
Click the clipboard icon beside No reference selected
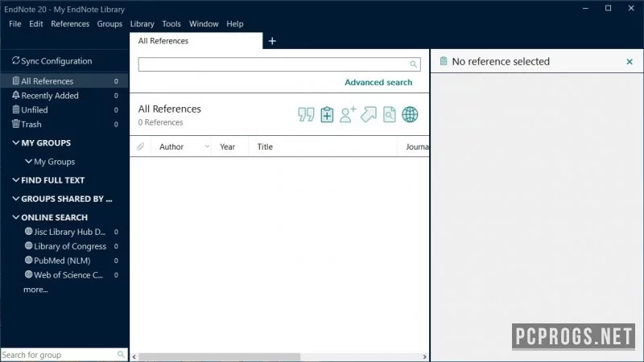point(444,61)
